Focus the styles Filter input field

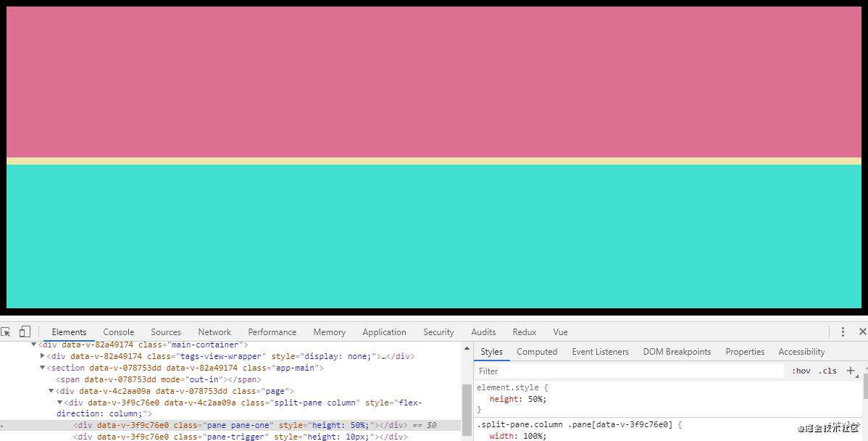630,371
